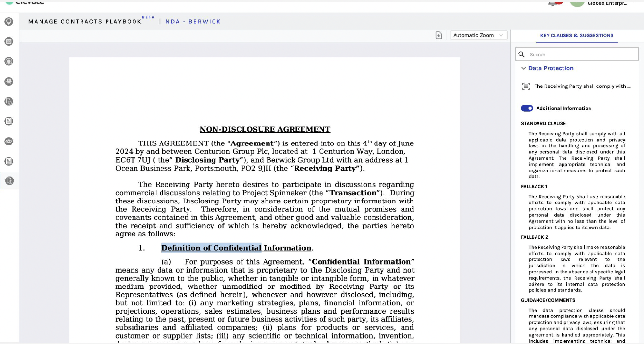Download the document using the file-download icon

[439, 35]
